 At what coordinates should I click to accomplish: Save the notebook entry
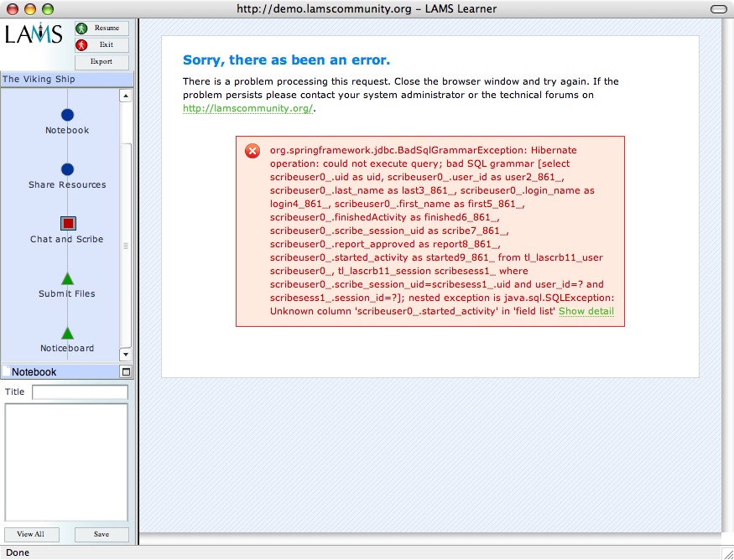pyautogui.click(x=102, y=534)
